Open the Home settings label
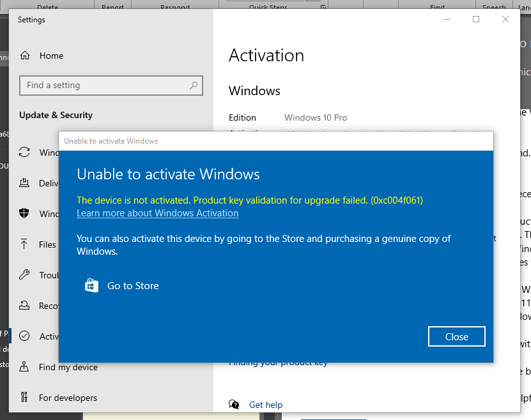The height and width of the screenshot is (420, 531). (51, 56)
